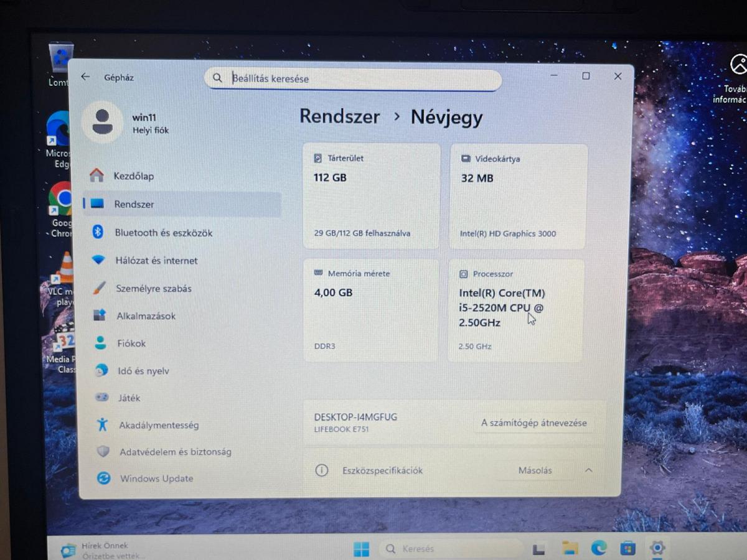The width and height of the screenshot is (747, 560).
Task: Click Rendszer in the breadcrumb
Action: point(339,117)
